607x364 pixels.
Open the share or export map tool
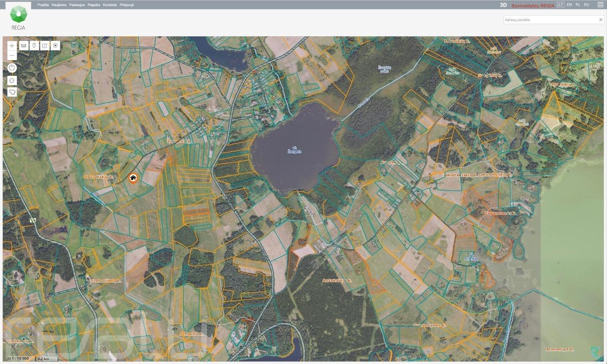coord(45,45)
